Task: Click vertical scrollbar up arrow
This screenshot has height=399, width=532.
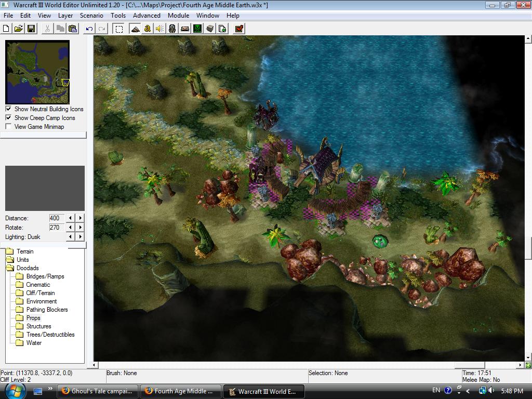Action: 528,38
